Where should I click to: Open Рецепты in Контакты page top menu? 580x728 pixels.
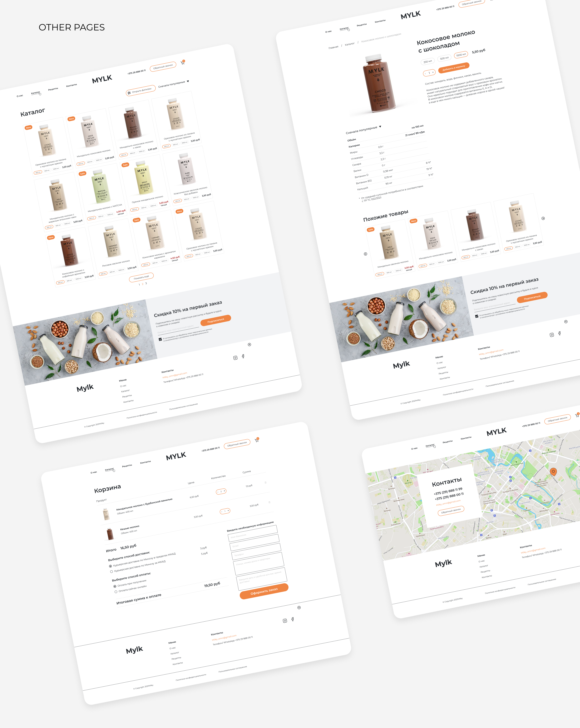[448, 442]
